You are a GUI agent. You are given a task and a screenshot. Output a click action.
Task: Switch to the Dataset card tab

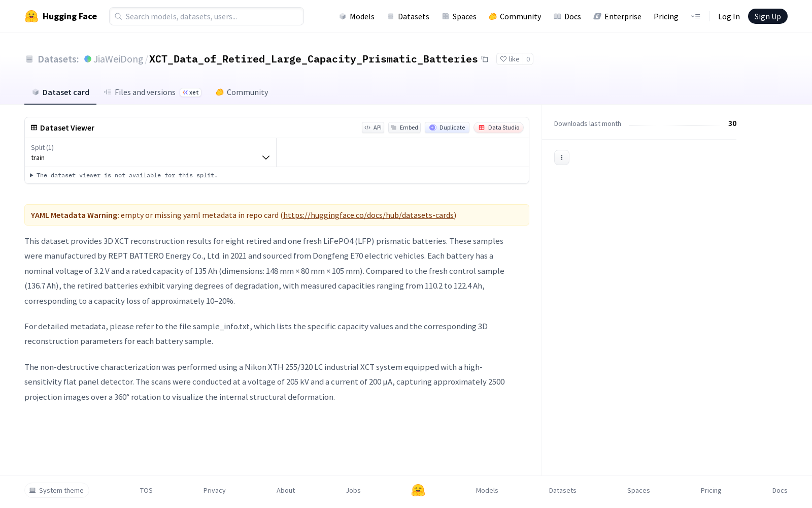(60, 92)
